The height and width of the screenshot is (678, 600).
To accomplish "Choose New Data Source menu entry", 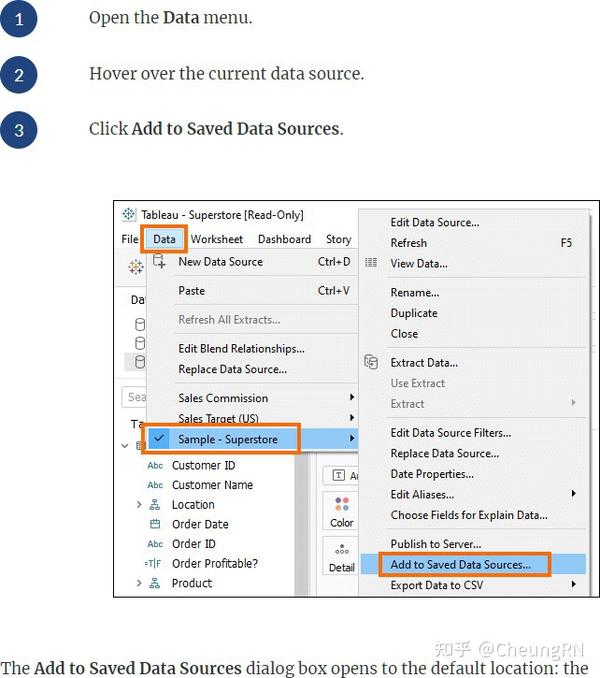I will click(x=253, y=262).
